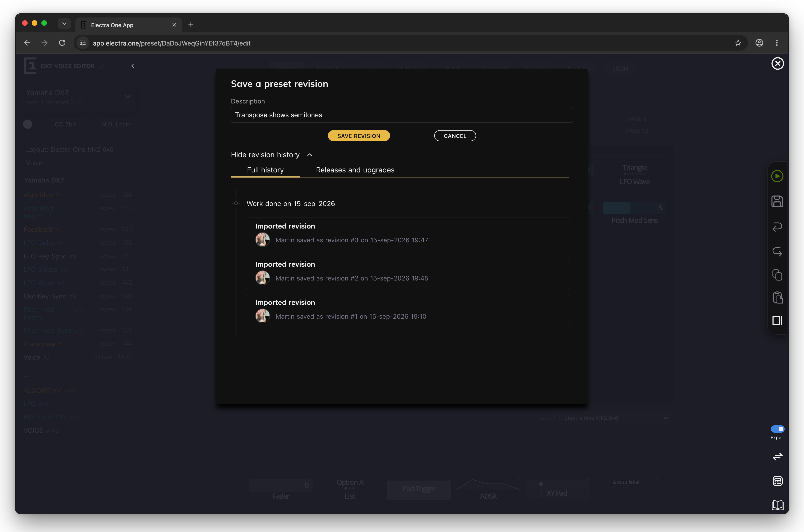This screenshot has width=804, height=532.
Task: Expand the Yamaha DX7 device dropdown
Action: [128, 97]
